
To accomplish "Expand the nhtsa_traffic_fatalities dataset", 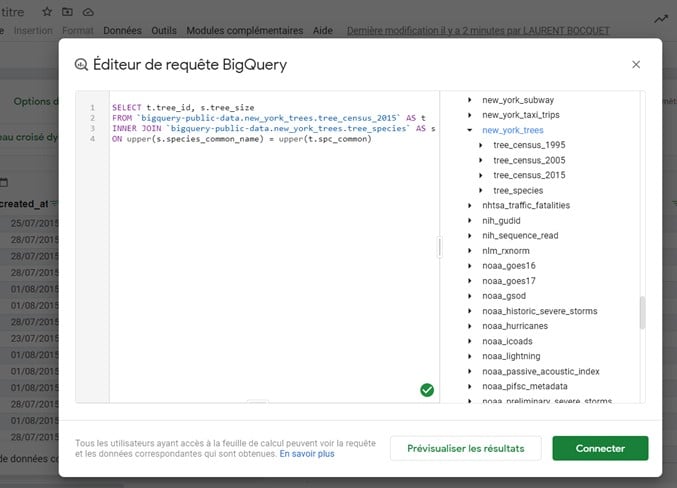I will 470,206.
